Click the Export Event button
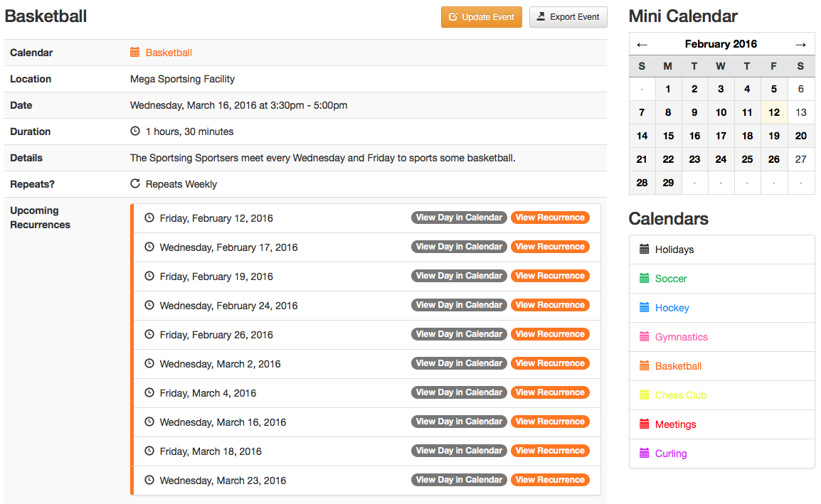This screenshot has height=504, width=821. (x=568, y=17)
